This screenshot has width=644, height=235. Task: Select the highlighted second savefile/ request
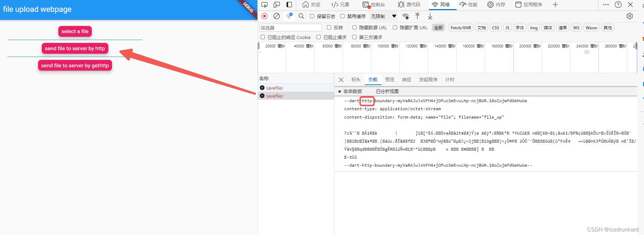click(296, 96)
